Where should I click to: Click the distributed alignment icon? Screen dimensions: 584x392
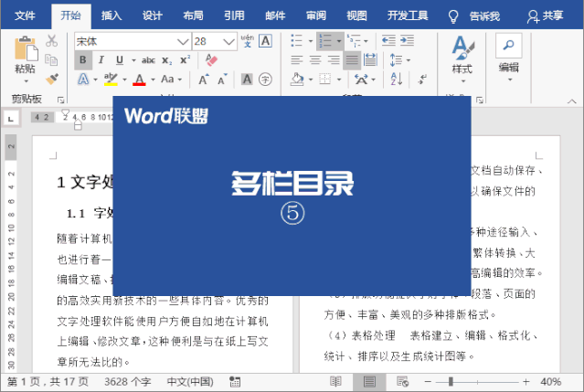(x=370, y=59)
